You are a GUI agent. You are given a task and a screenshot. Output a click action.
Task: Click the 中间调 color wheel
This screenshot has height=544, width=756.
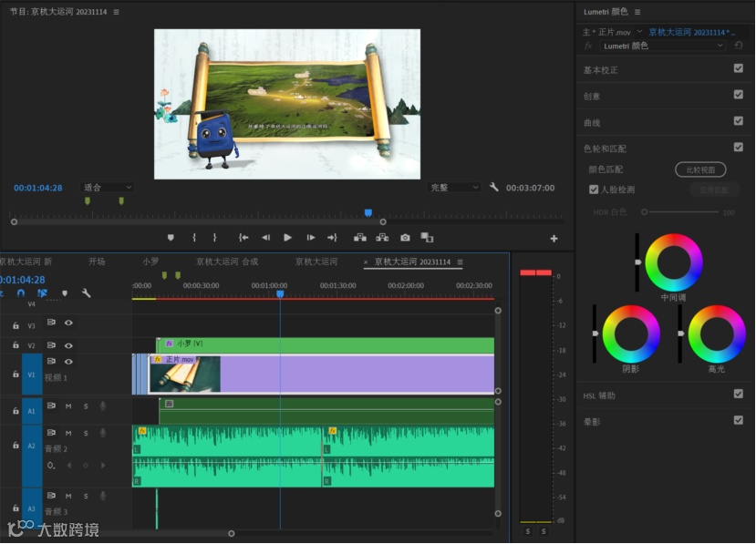[x=674, y=262]
